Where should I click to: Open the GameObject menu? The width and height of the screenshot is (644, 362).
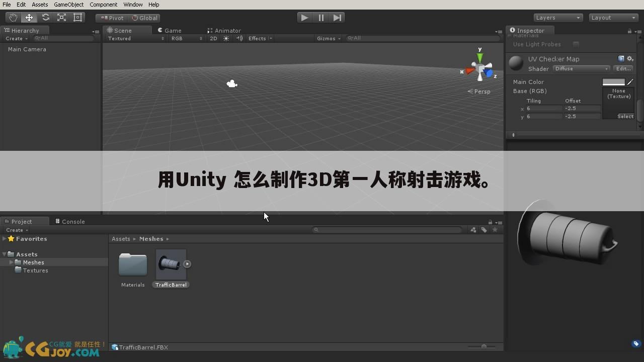(x=68, y=5)
